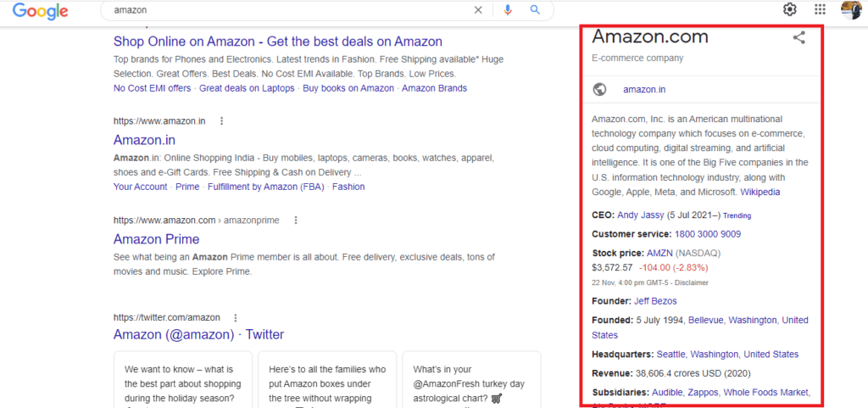Screen dimensions: 868x408
Task: Click the Google logo
Action: 40,10
